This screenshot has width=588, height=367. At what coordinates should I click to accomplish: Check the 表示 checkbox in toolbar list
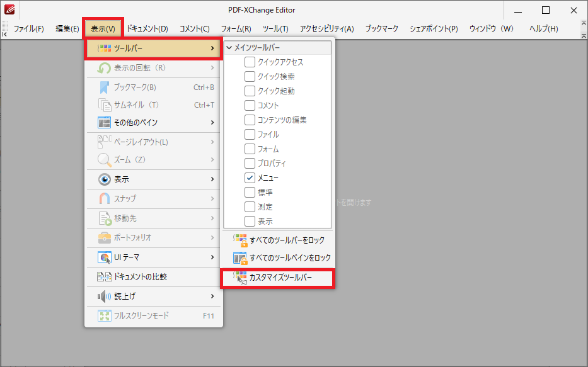[250, 222]
